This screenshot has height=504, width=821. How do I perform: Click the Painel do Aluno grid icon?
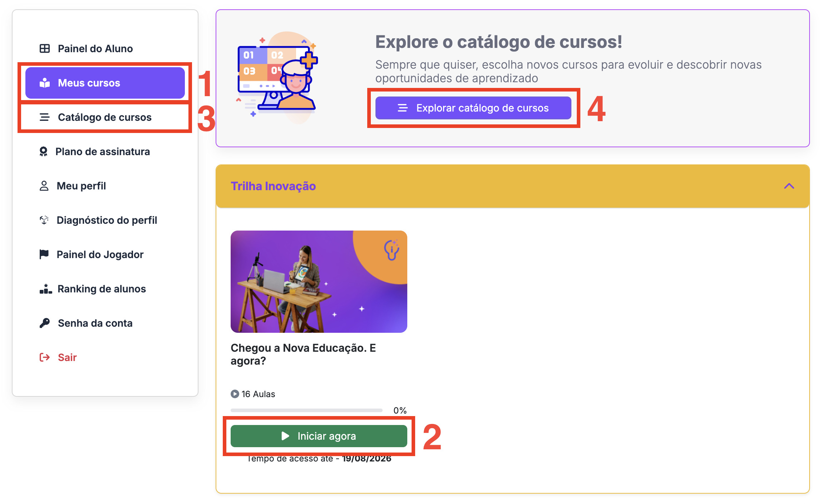pos(45,49)
